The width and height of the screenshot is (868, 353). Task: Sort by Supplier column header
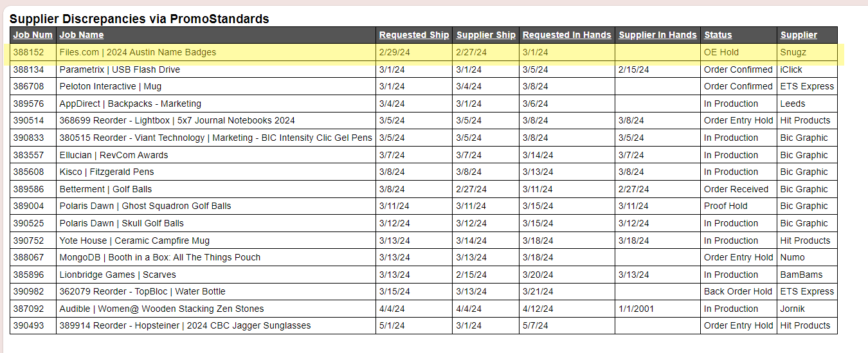[799, 35]
